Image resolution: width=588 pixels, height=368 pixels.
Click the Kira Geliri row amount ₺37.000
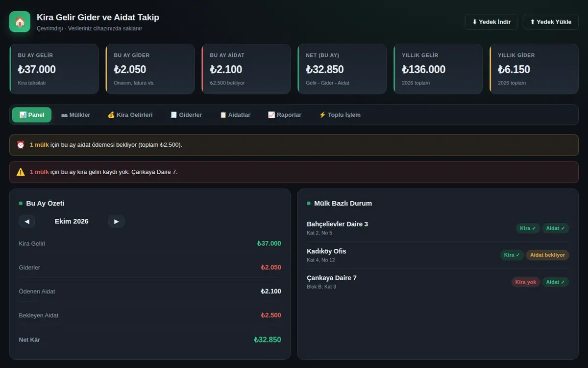(x=269, y=243)
